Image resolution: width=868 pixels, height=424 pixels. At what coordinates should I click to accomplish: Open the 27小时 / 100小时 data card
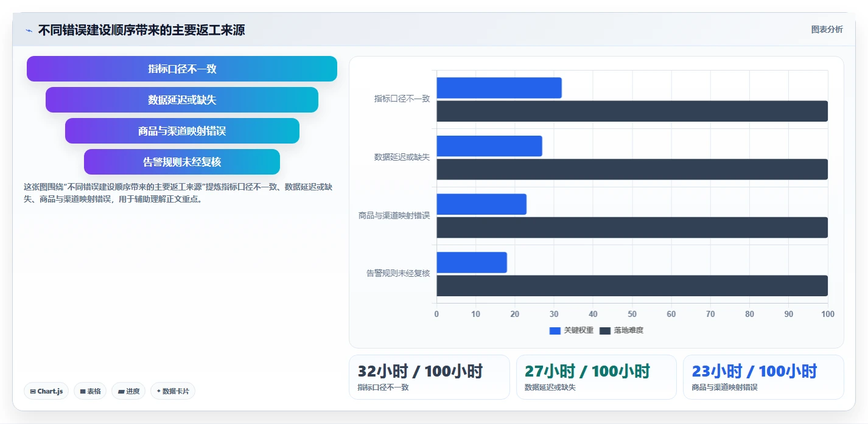(x=597, y=377)
